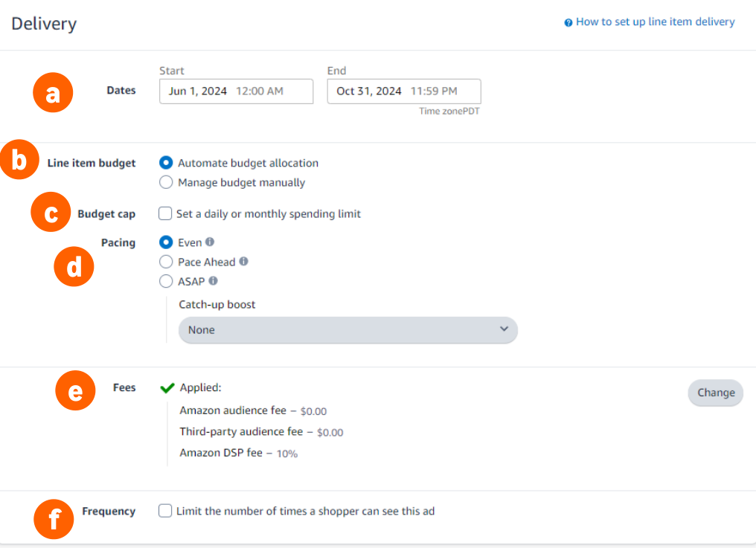The height and width of the screenshot is (548, 756).
Task: Click the Time zone PDT text
Action: point(449,112)
